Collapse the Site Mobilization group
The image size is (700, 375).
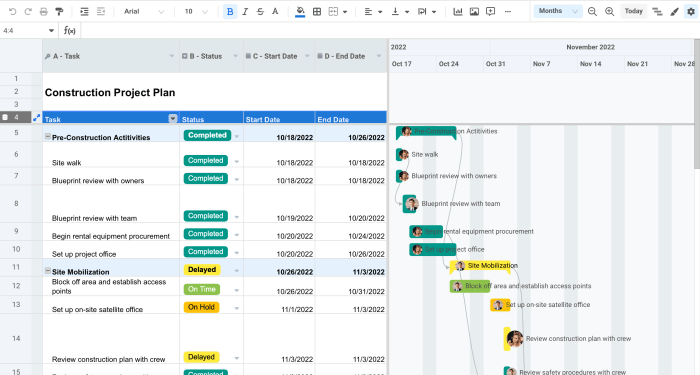48,271
